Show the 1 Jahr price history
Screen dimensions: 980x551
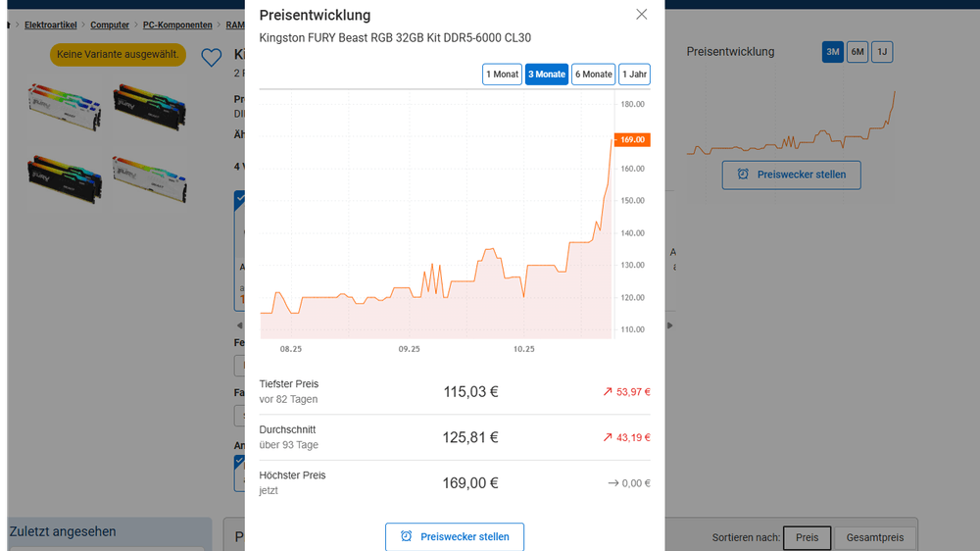click(635, 75)
